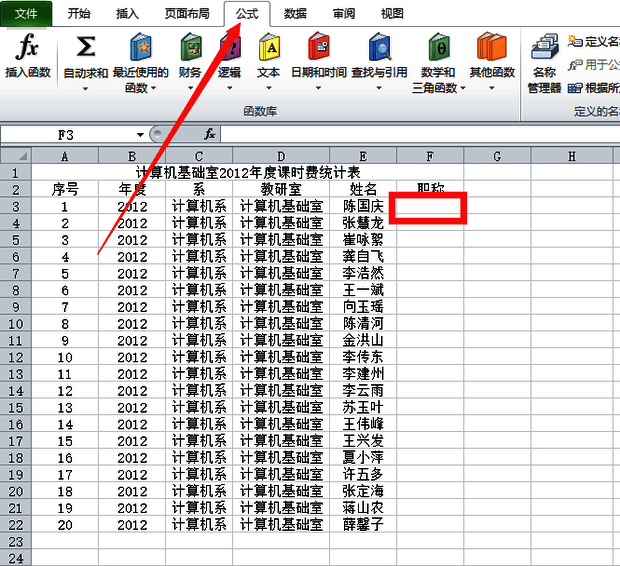Expand the 其他函数 dropdown arrow
Image resolution: width=620 pixels, height=566 pixels.
[x=492, y=88]
